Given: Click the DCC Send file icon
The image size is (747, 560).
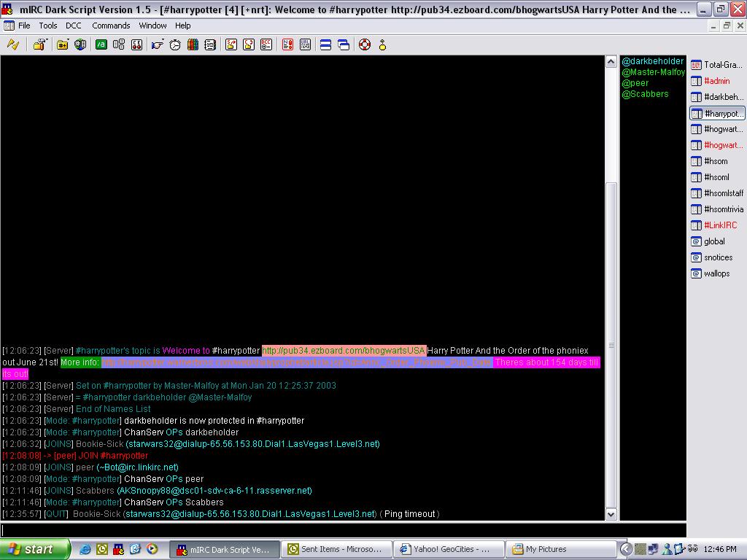Looking at the screenshot, I should point(231,45).
